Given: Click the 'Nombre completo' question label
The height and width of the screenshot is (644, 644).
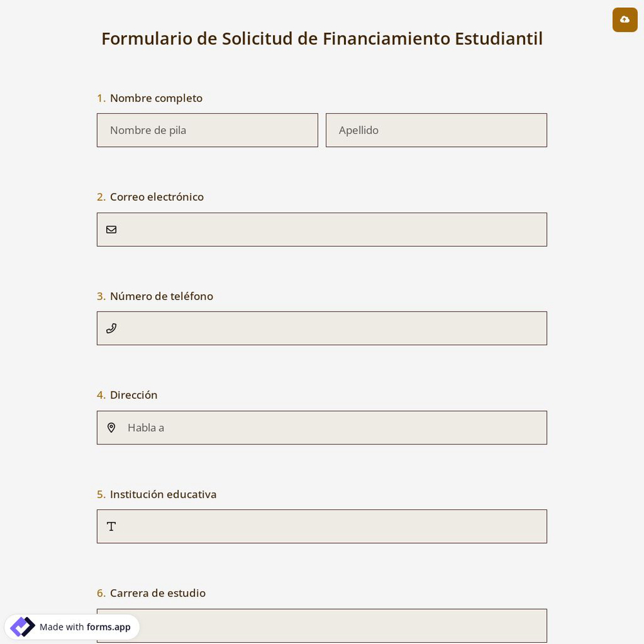Looking at the screenshot, I should [156, 98].
